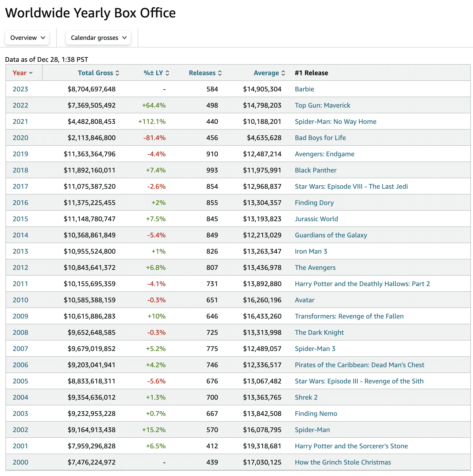Open the Calendar grosses dropdown

pos(98,38)
